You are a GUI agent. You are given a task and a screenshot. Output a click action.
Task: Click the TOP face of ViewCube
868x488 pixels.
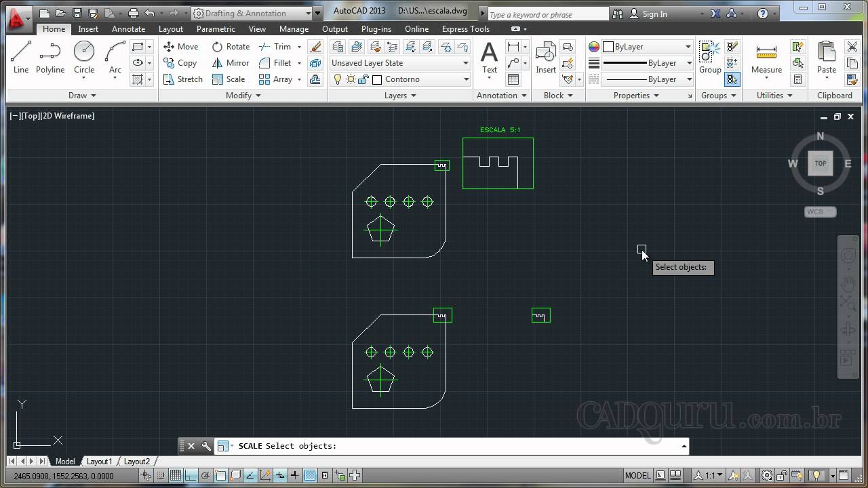pos(820,163)
